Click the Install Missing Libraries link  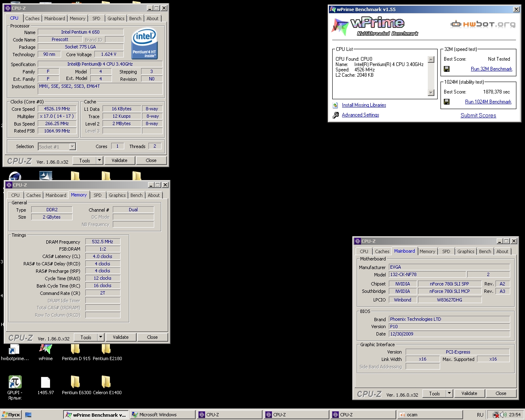coord(364,105)
